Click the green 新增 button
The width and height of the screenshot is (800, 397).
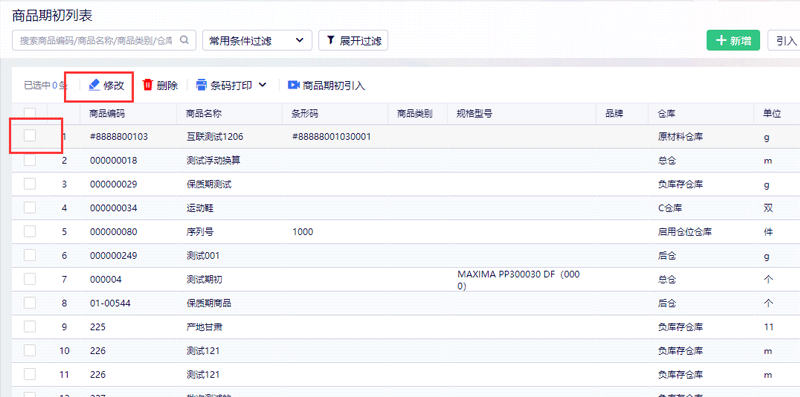(x=733, y=41)
